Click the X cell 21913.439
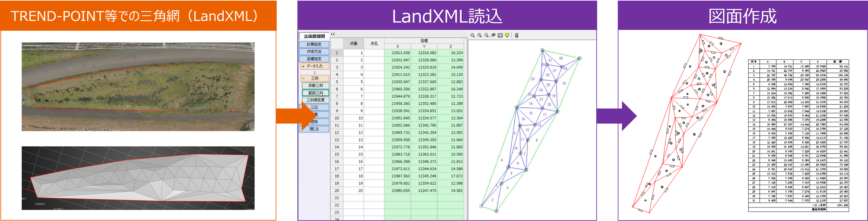Viewport: 868px width, 221px height. click(397, 53)
